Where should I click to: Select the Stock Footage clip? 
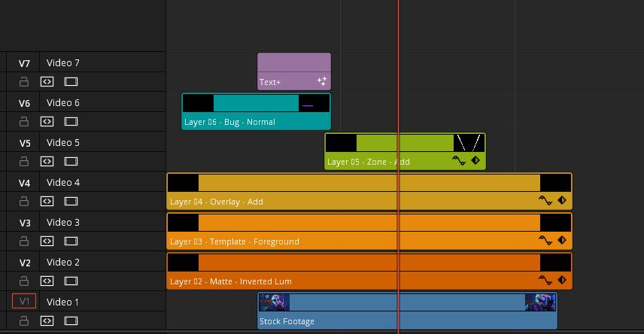(x=407, y=311)
